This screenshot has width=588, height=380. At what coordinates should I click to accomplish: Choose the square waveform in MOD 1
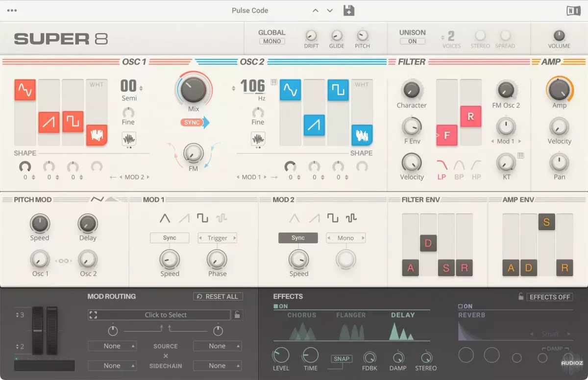202,218
